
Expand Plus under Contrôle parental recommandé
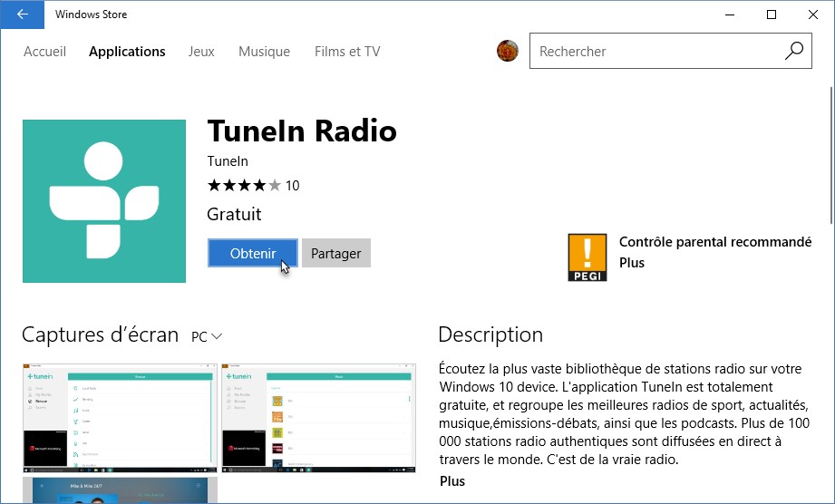[x=631, y=263]
